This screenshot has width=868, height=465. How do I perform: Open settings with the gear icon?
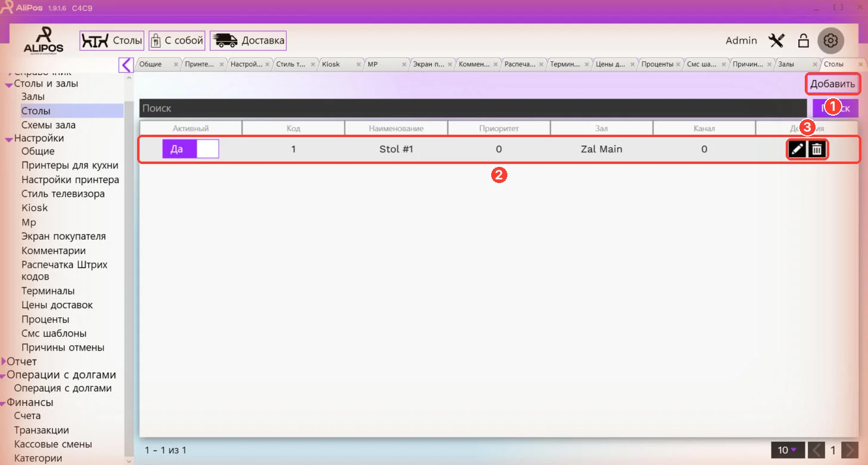pos(830,41)
